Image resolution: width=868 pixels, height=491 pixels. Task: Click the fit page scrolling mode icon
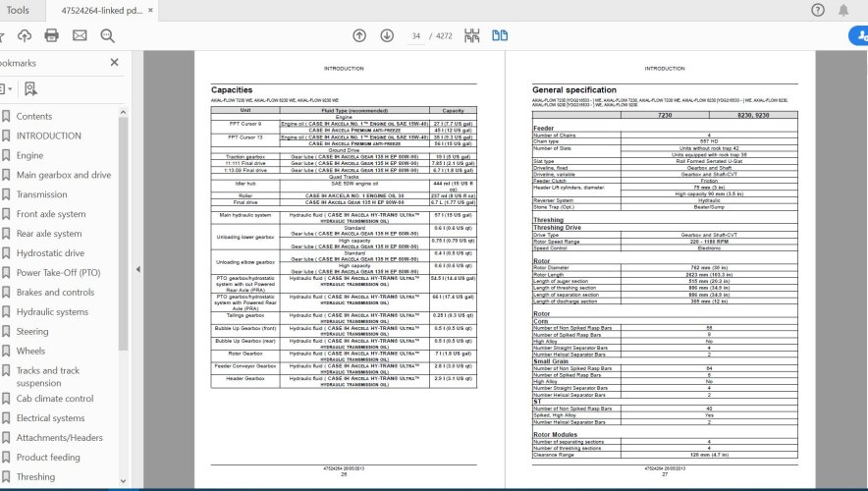[471, 36]
